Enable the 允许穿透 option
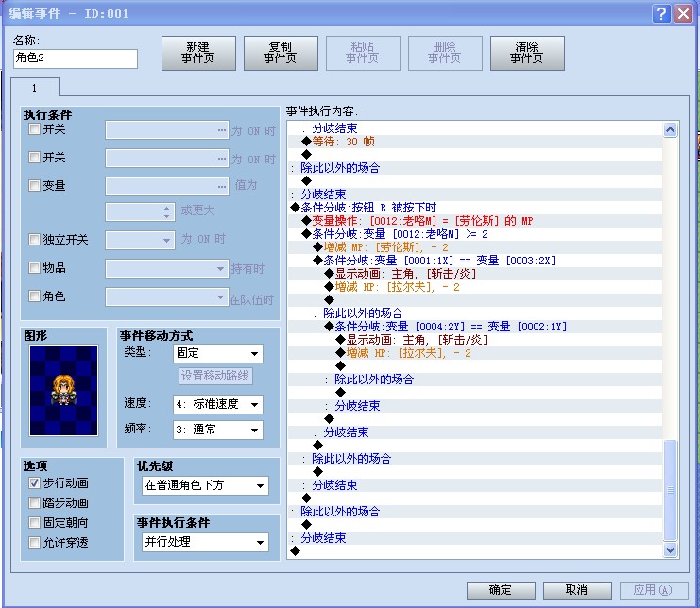Viewport: 700px width, 608px height. (34, 543)
